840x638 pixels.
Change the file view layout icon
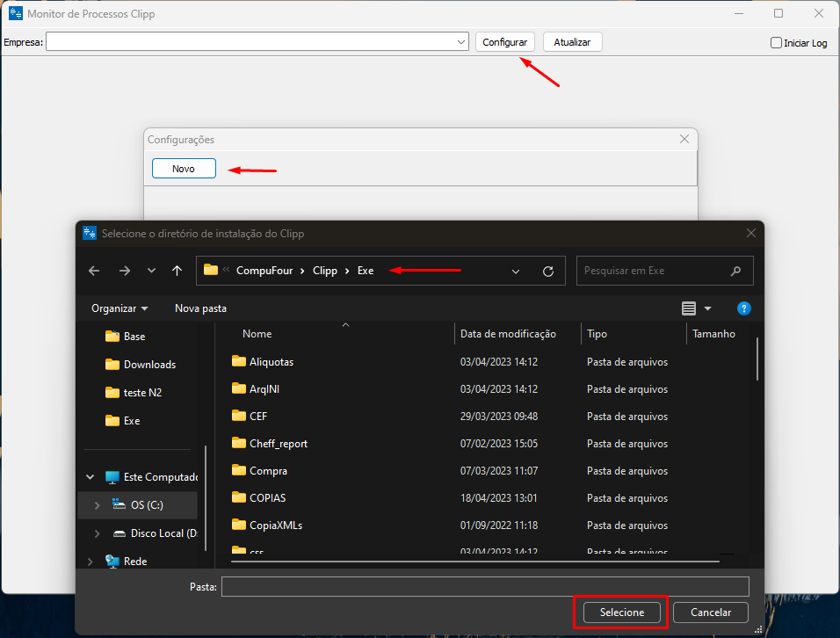point(689,308)
